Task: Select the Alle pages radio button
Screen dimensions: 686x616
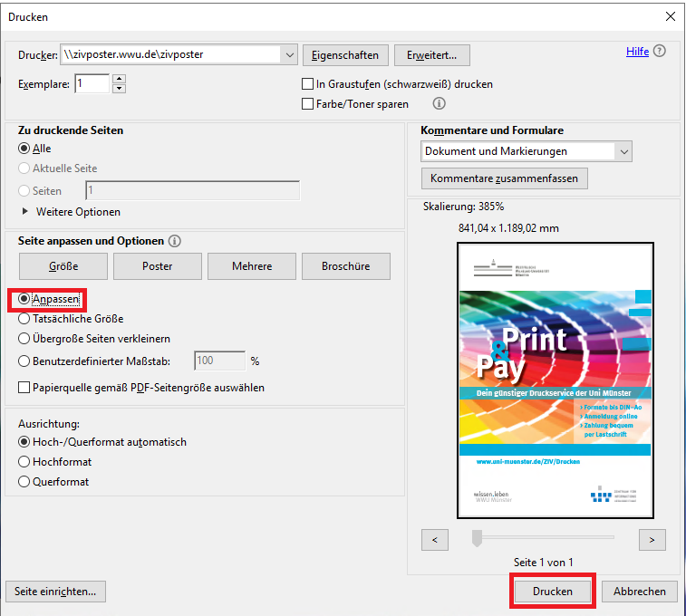Action: point(24,149)
